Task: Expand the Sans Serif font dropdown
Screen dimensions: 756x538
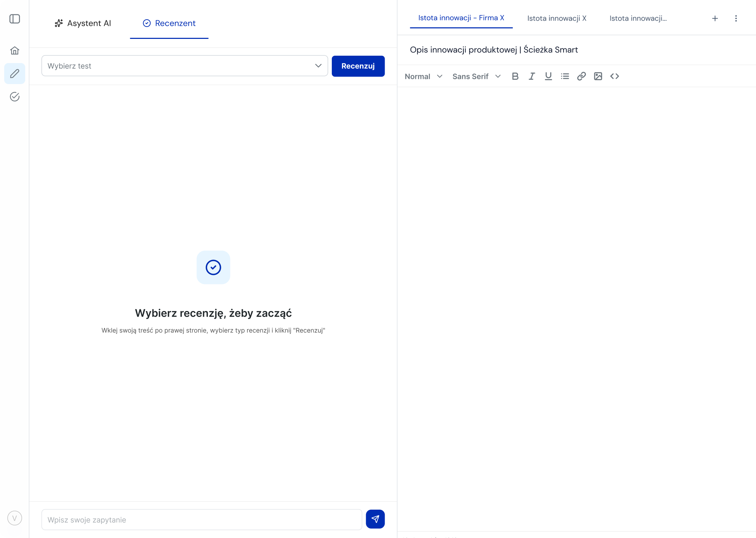Action: pos(476,76)
